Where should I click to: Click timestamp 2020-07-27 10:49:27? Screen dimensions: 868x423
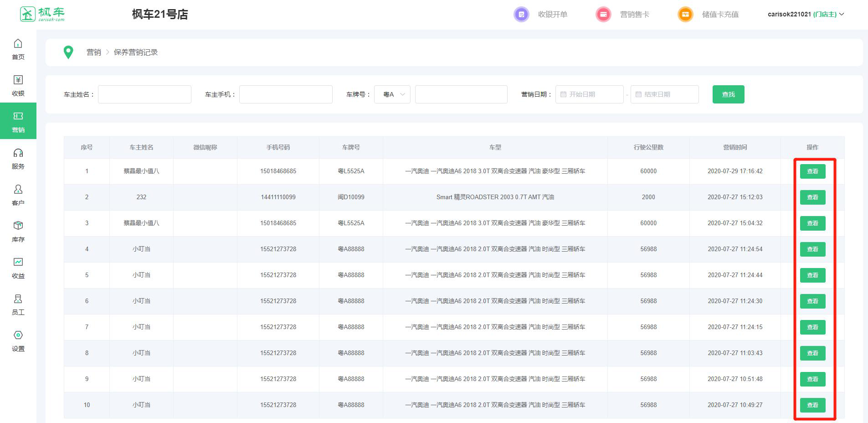(735, 405)
